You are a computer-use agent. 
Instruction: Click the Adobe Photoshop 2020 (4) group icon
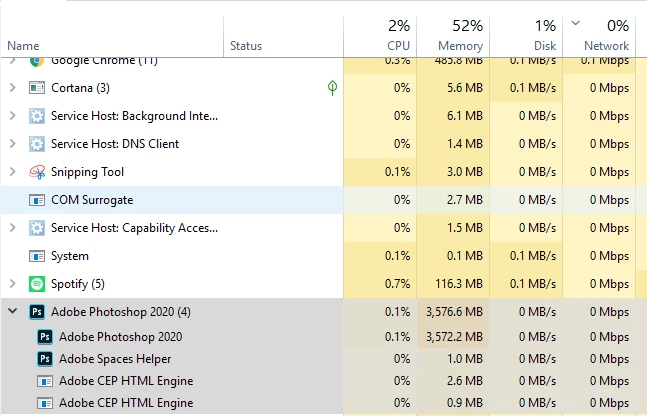click(37, 312)
